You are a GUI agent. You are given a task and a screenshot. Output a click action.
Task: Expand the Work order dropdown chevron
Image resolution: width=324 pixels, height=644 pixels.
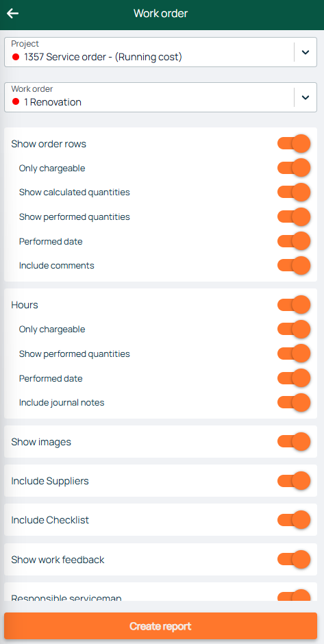click(x=305, y=97)
